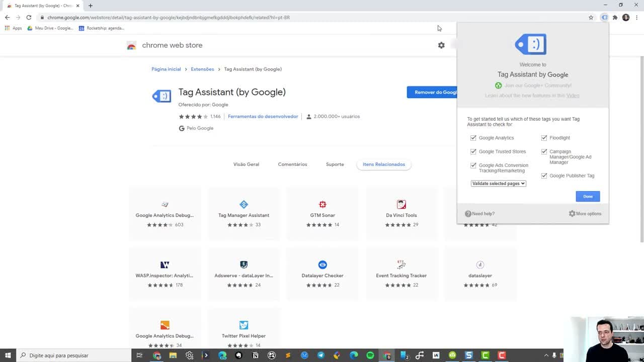Uncheck Campaign Manager/Google Ad Manager checkbox
This screenshot has height=362, width=644.
(544, 151)
